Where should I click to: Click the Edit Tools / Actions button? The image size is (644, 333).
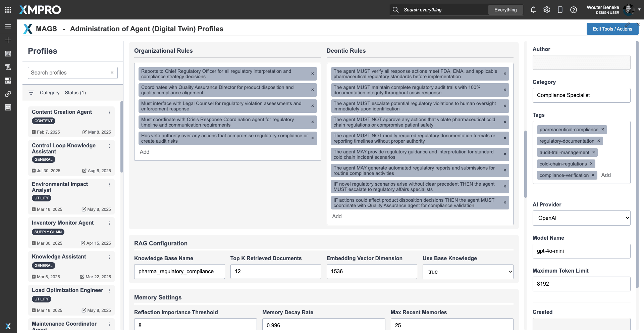(x=612, y=29)
